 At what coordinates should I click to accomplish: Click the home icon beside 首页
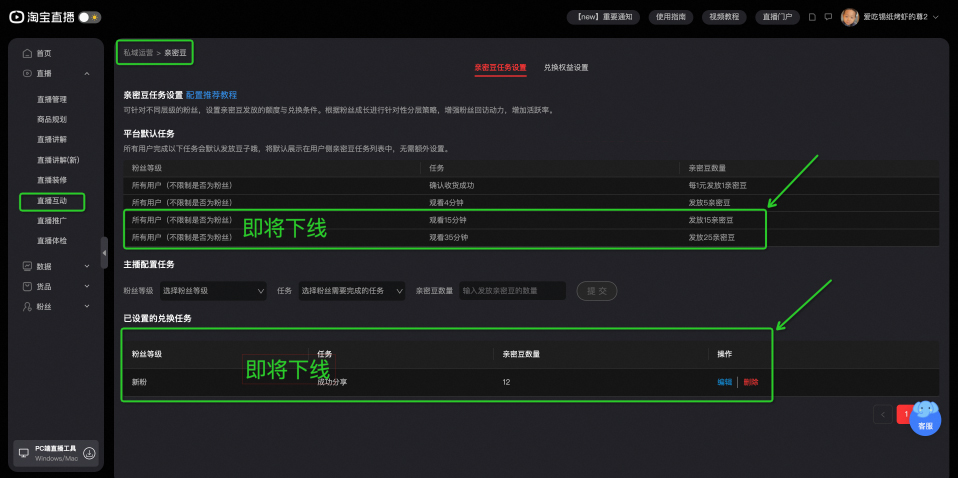[27, 53]
